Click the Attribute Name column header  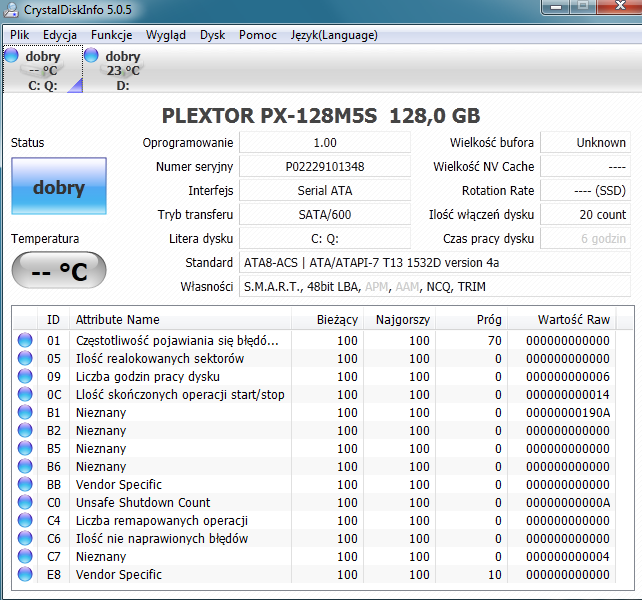180,319
